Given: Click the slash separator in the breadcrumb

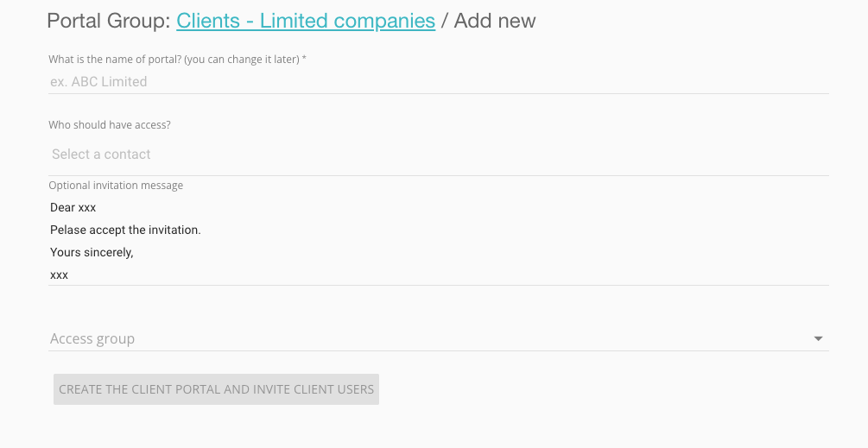Looking at the screenshot, I should click(444, 21).
